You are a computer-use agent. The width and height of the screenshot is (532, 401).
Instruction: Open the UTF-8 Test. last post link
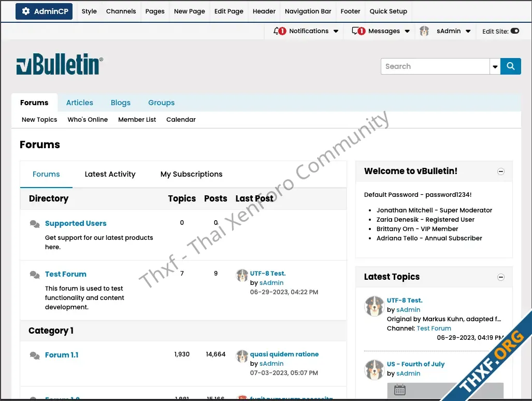(268, 273)
